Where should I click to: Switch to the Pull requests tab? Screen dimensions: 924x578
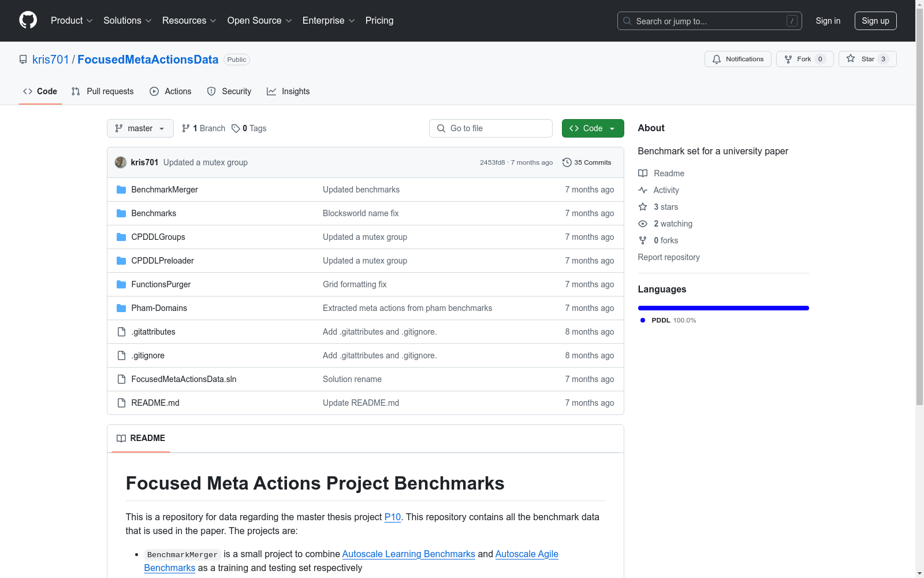[x=102, y=91]
